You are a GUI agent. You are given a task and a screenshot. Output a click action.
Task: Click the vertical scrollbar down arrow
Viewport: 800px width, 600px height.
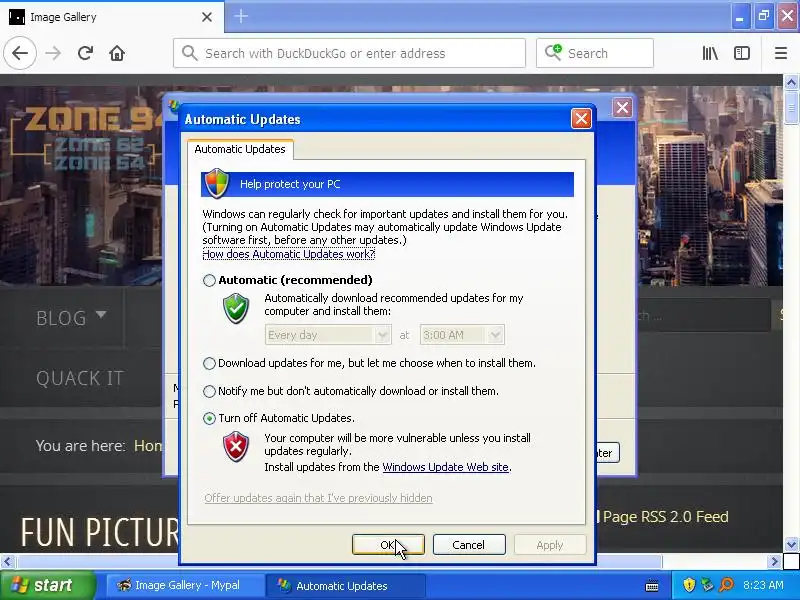(791, 544)
